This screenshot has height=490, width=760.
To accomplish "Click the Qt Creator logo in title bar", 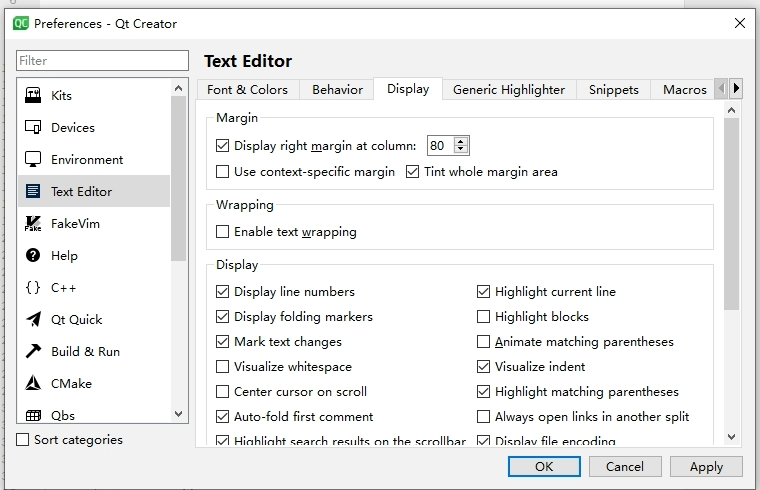I will pyautogui.click(x=21, y=23).
